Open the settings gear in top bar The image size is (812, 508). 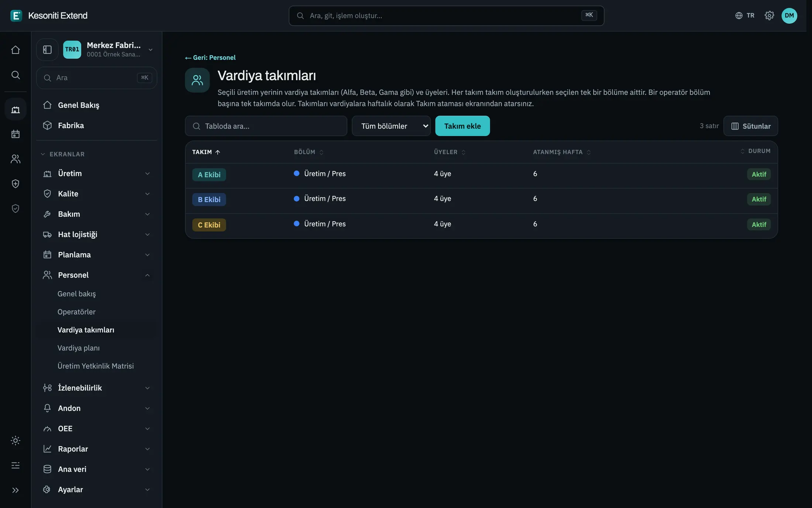[769, 16]
